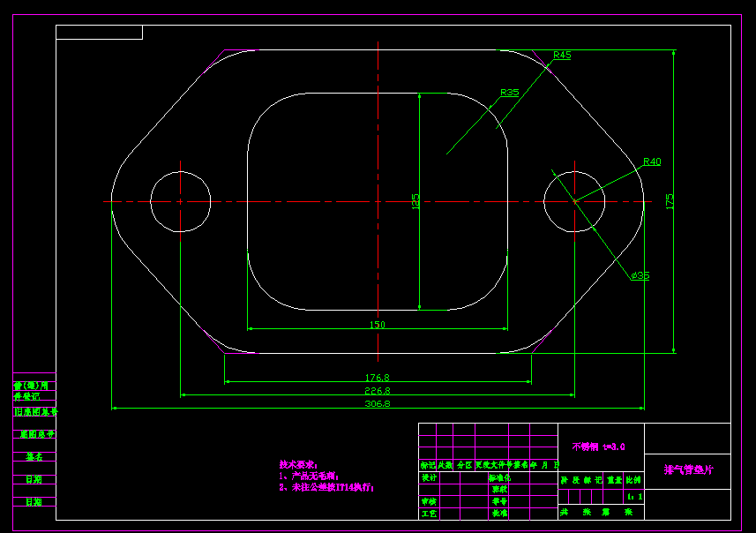The height and width of the screenshot is (533, 756).
Task: Select the vertical 175 dimension text
Action: pyautogui.click(x=670, y=201)
